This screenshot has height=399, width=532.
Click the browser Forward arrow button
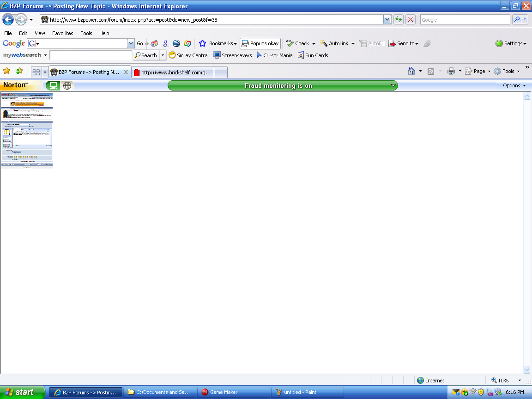[21, 20]
